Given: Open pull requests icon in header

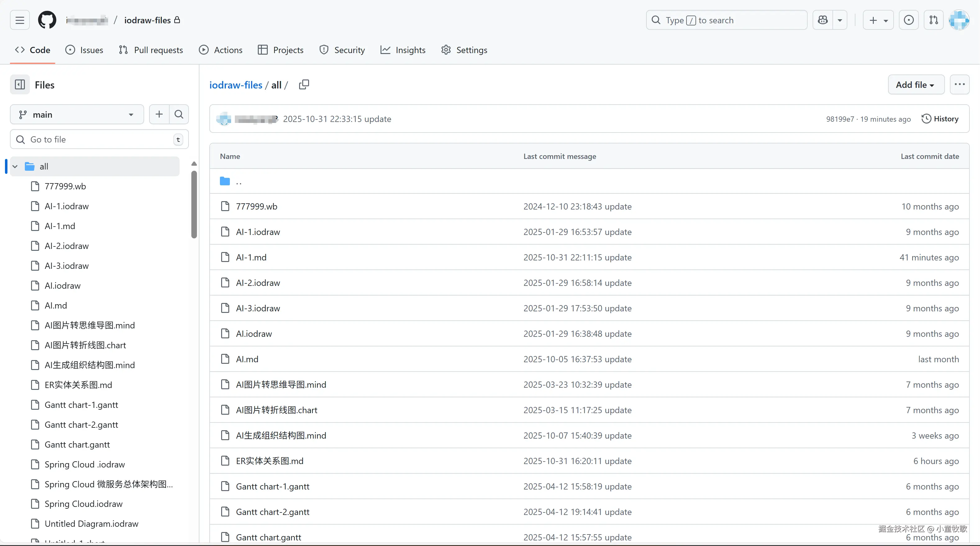Looking at the screenshot, I should [934, 20].
